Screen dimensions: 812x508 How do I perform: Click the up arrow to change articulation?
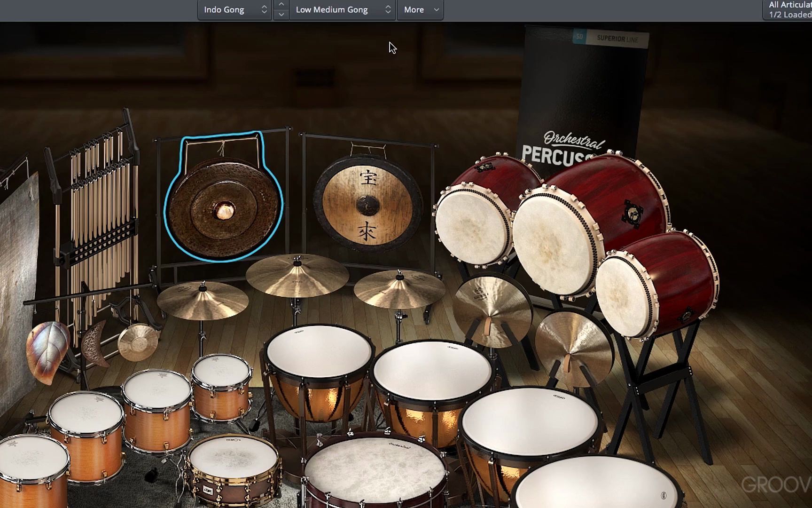(281, 4)
